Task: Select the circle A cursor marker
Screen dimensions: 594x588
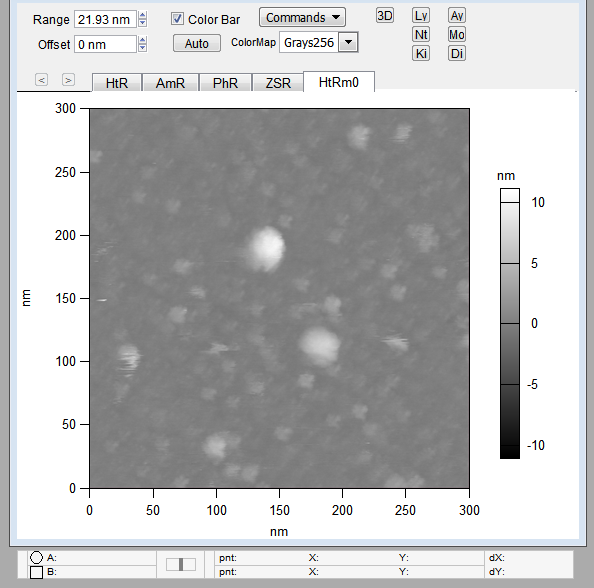Action: pyautogui.click(x=36, y=558)
